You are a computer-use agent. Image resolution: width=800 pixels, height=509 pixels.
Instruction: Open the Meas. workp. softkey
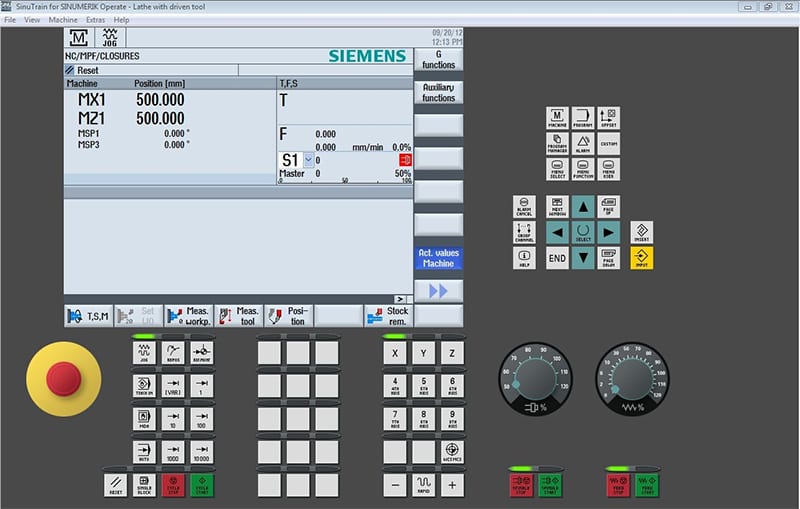(189, 316)
